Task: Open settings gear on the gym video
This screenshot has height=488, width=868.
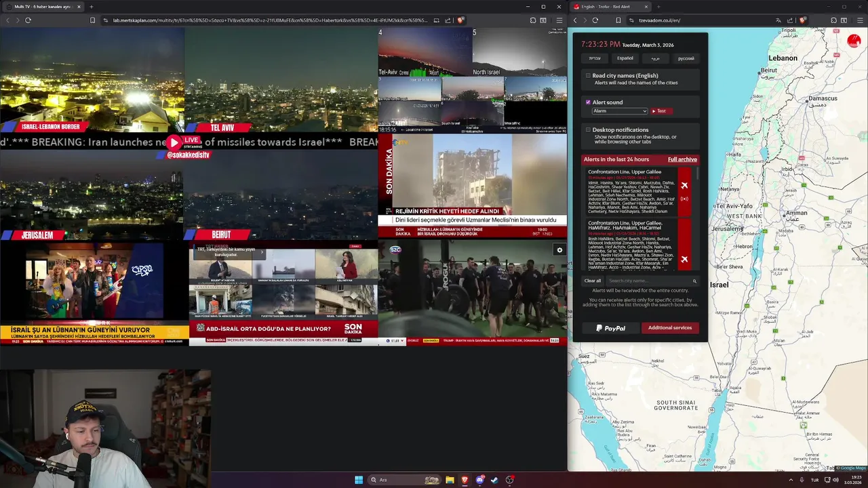Action: [x=559, y=250]
